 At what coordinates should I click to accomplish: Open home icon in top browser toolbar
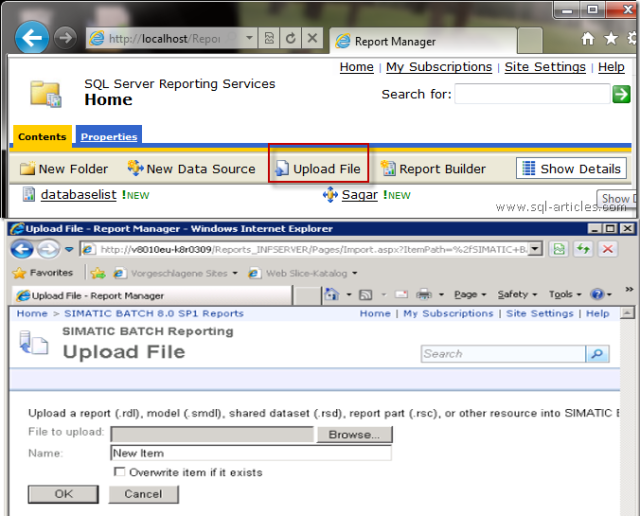(x=587, y=39)
